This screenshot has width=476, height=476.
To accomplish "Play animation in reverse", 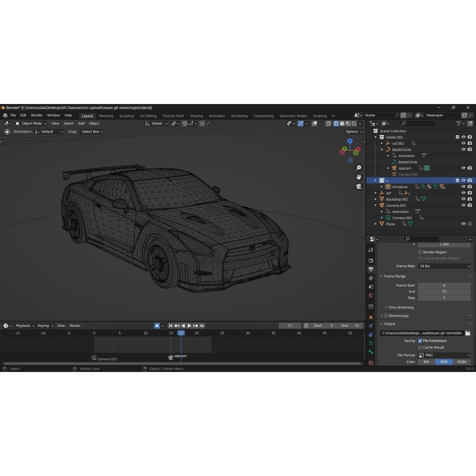I will (183, 326).
